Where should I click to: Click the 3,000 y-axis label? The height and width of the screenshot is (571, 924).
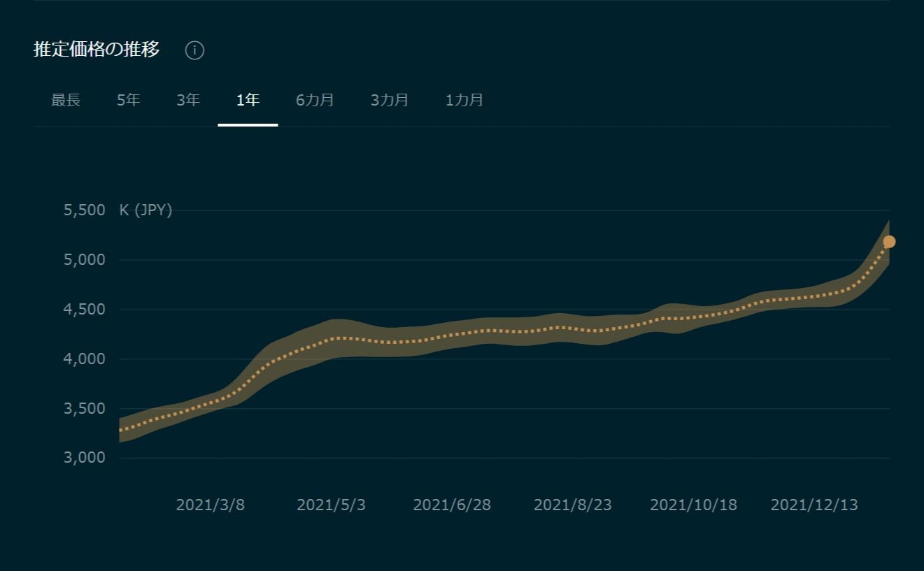tap(84, 458)
